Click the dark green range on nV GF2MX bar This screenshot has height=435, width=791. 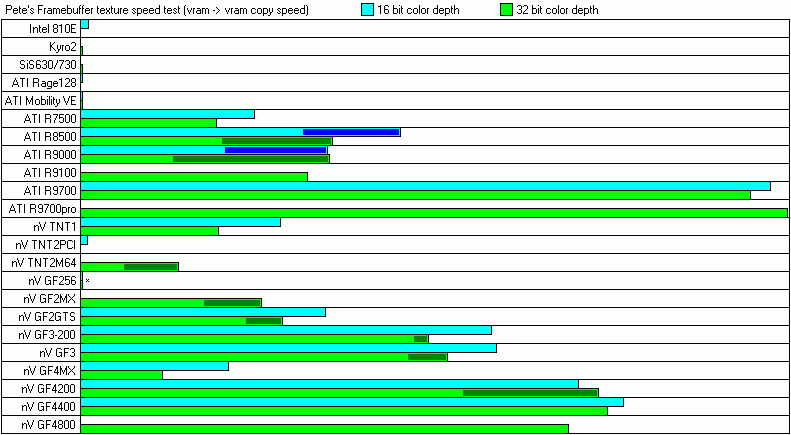click(x=232, y=303)
